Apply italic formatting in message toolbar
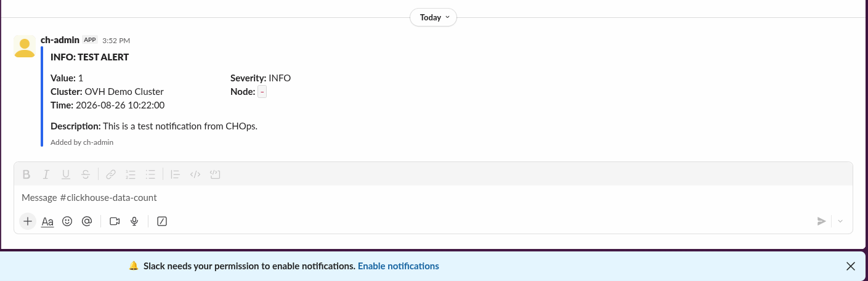Screen dimensions: 868x281 pos(46,174)
